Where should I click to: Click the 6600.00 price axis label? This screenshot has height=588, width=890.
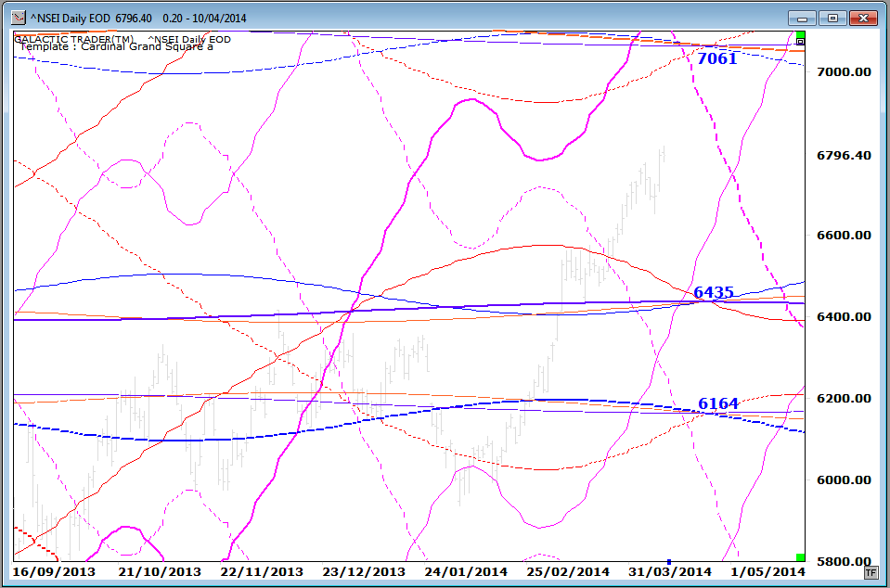tap(844, 236)
